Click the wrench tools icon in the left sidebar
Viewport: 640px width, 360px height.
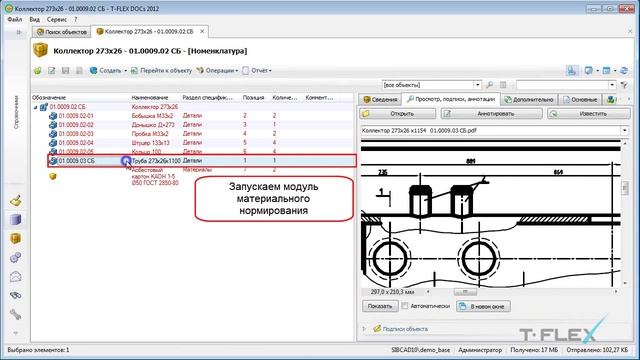click(16, 315)
